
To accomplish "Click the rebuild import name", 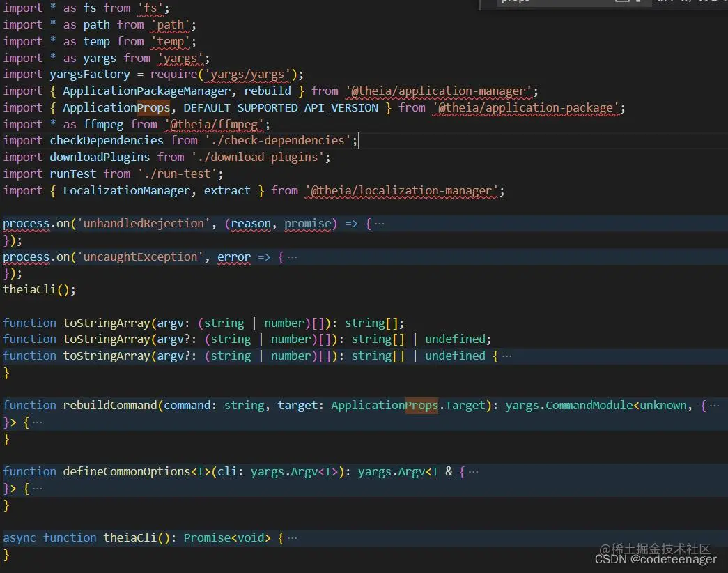I will pyautogui.click(x=268, y=91).
